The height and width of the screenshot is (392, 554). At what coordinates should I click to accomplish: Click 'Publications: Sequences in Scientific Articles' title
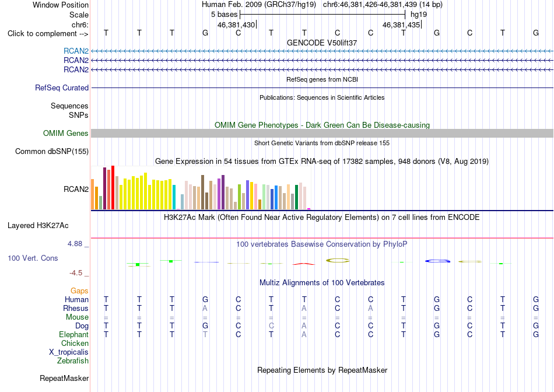(x=322, y=97)
